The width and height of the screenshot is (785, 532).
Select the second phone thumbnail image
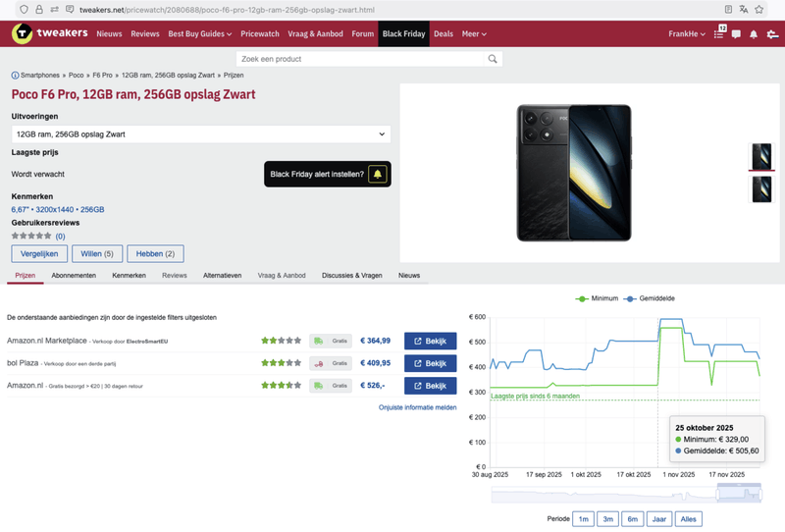(x=761, y=188)
